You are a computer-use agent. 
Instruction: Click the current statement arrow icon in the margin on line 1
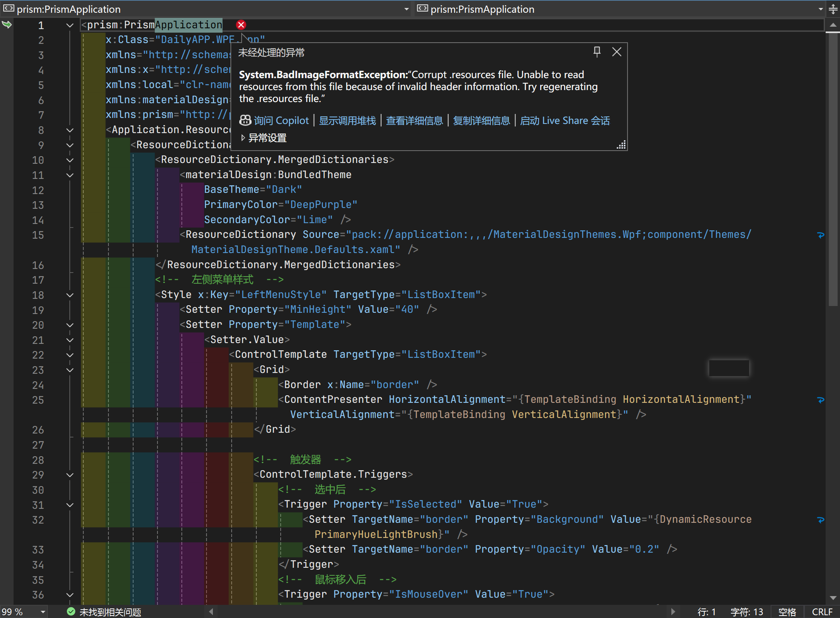7,25
